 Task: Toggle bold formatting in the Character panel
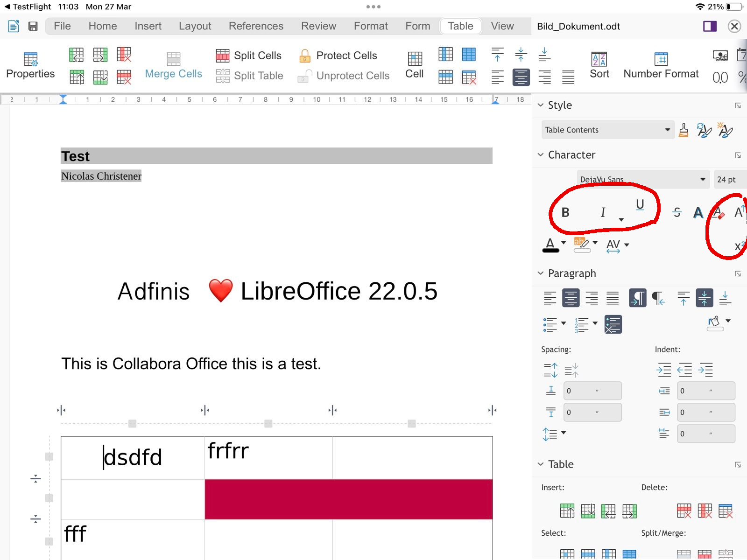click(x=565, y=212)
